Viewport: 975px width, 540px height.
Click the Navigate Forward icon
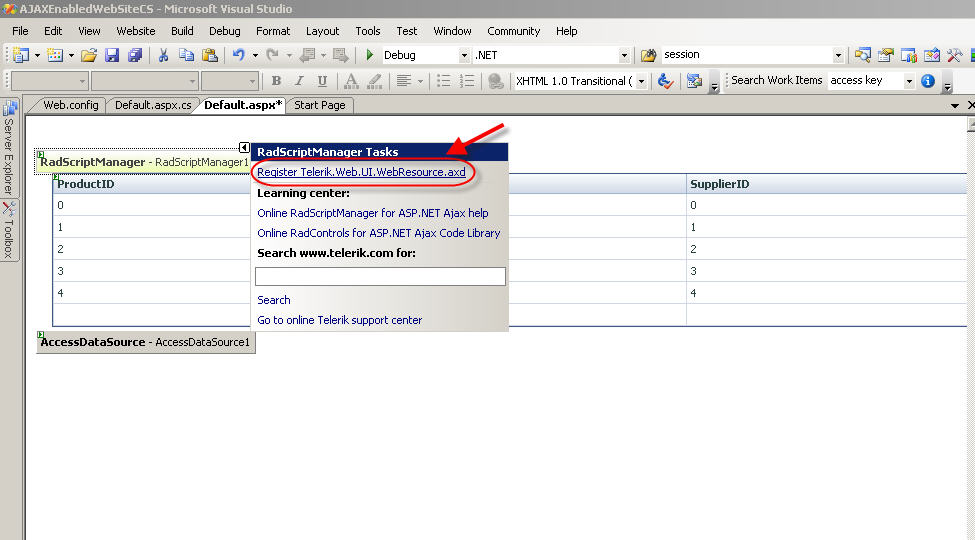coord(340,55)
